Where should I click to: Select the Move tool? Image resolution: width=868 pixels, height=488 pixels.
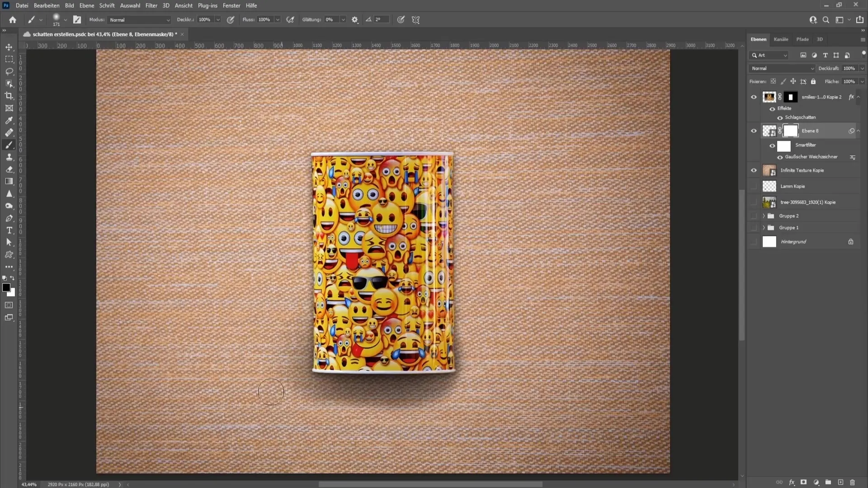pos(9,47)
